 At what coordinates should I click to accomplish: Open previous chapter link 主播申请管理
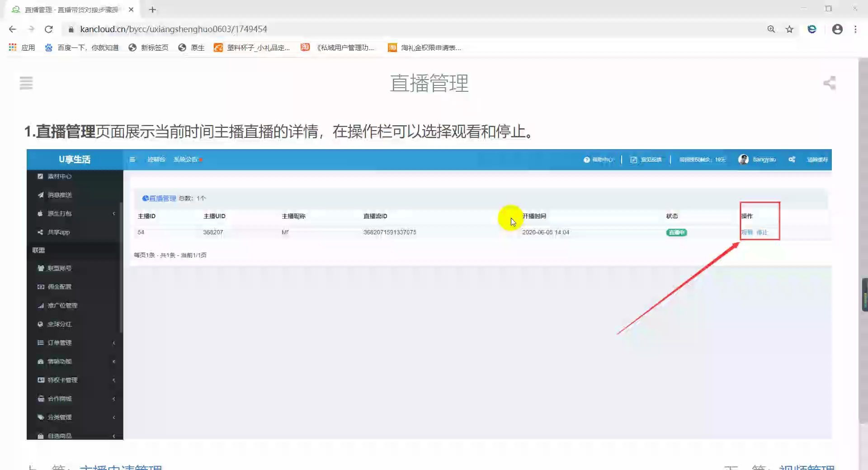pos(121,467)
